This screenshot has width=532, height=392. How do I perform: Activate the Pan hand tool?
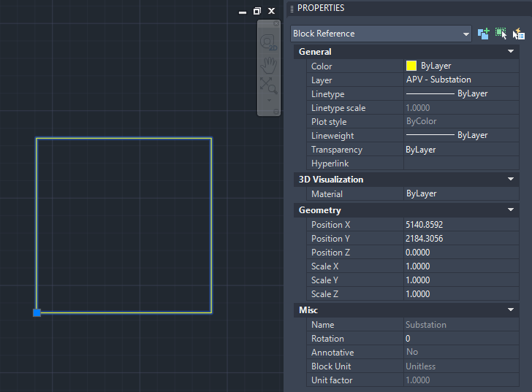[x=269, y=65]
